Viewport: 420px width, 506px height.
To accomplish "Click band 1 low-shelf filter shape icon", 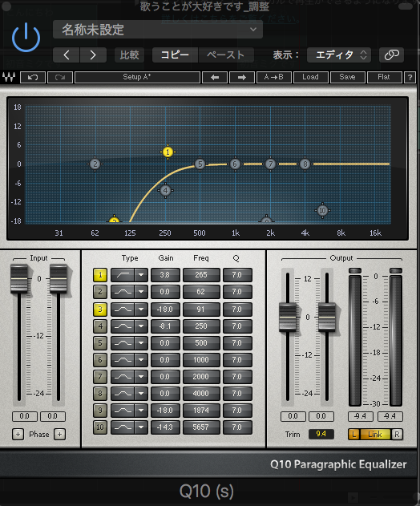I will pyautogui.click(x=123, y=275).
